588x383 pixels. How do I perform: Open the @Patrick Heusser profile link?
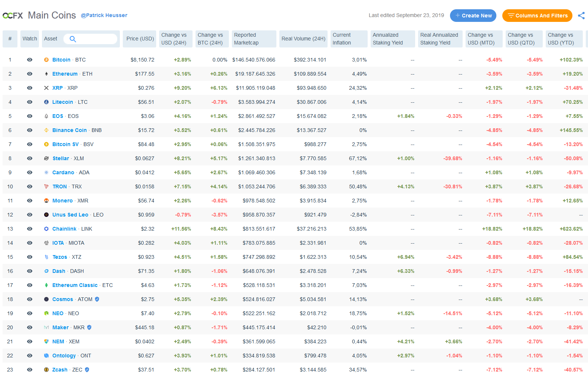click(104, 15)
